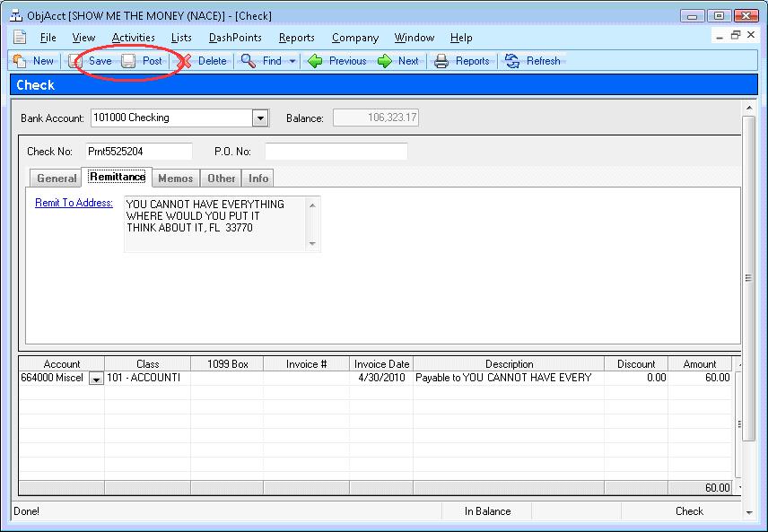Post the check with the Post icon
This screenshot has height=532, width=768.
pos(129,61)
